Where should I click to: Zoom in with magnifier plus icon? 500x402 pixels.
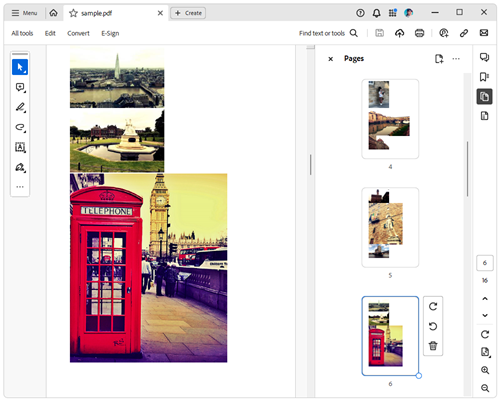pos(485,370)
